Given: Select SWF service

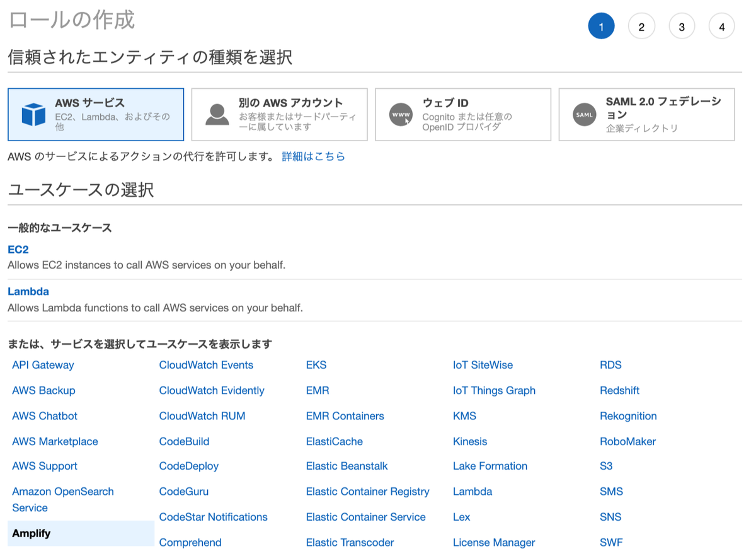Looking at the screenshot, I should pyautogui.click(x=611, y=542).
